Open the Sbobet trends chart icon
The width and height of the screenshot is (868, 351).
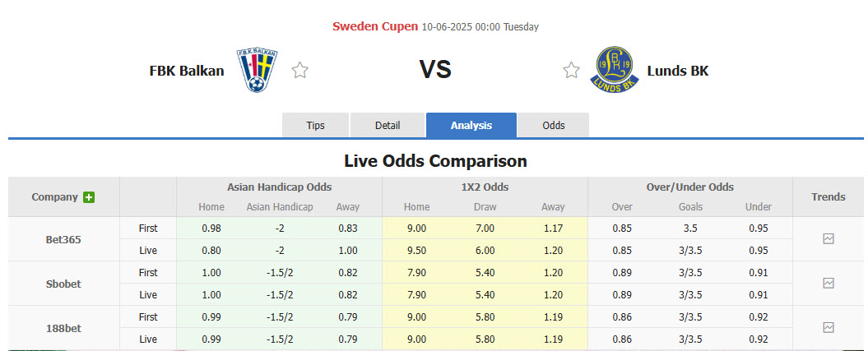pyautogui.click(x=829, y=284)
